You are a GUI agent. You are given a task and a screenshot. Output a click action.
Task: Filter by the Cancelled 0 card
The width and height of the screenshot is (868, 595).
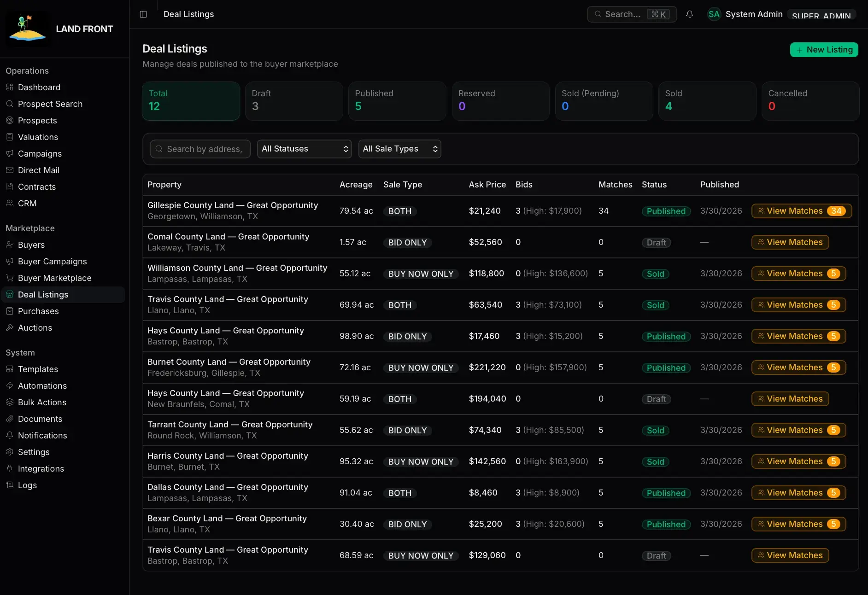pos(810,101)
